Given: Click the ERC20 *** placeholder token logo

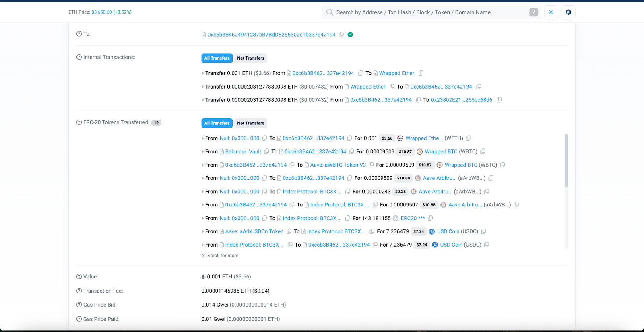Looking at the screenshot, I should 396,218.
